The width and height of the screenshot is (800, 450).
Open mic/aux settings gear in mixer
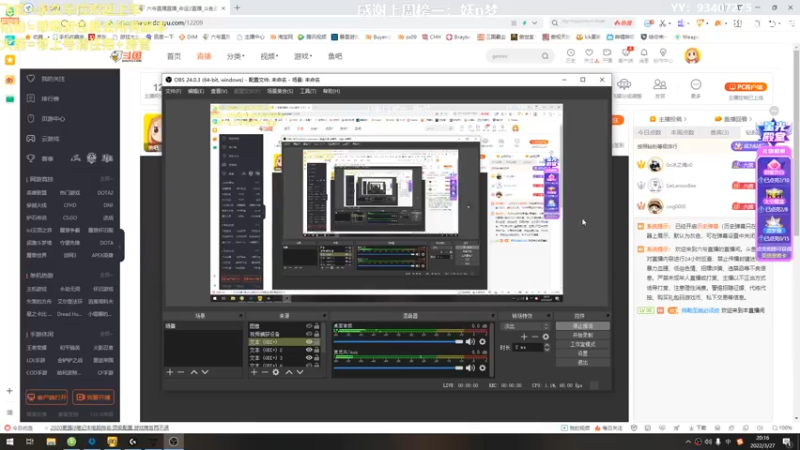[483, 367]
